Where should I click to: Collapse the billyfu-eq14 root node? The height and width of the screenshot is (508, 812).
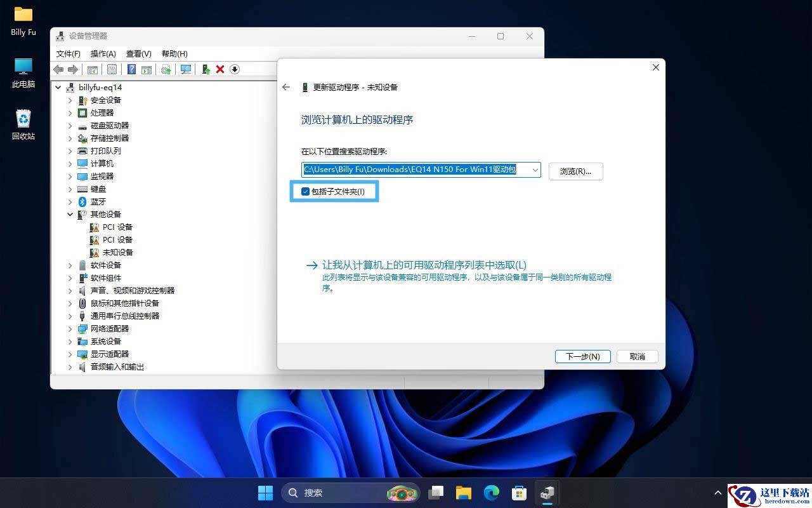point(58,88)
